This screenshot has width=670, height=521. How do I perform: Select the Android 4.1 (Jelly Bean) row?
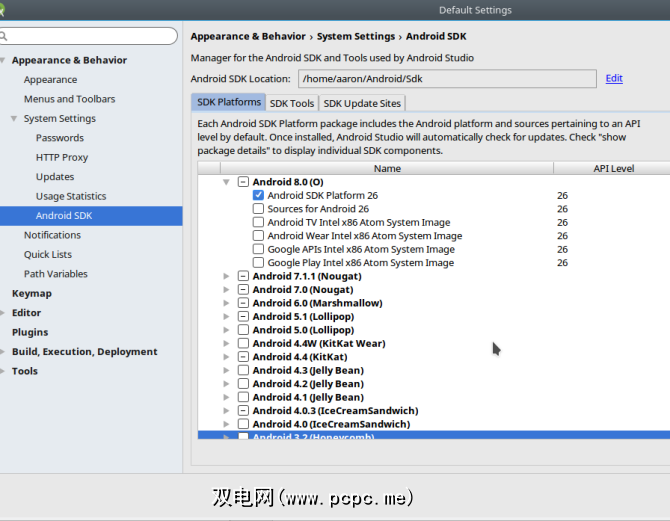point(434,397)
